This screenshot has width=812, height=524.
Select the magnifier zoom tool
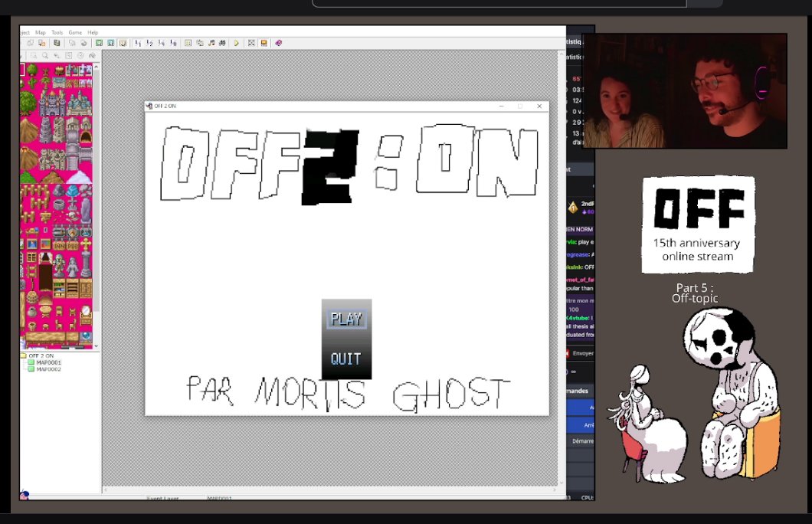(45, 55)
